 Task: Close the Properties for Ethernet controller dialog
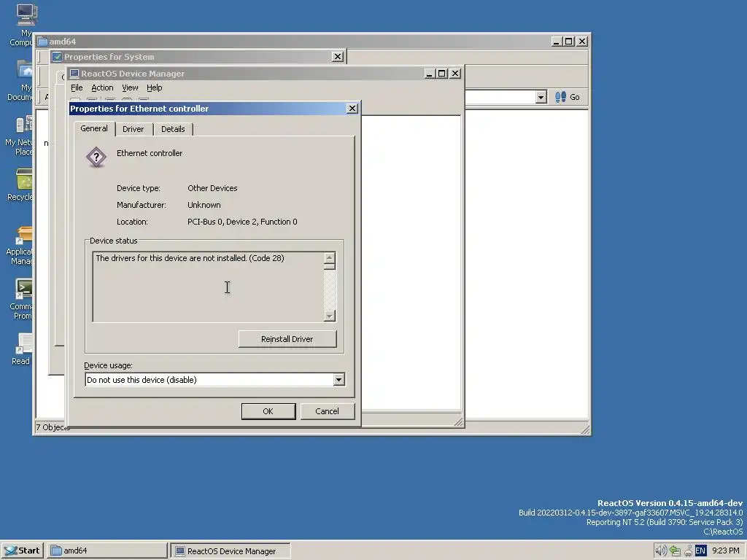pyautogui.click(x=352, y=109)
